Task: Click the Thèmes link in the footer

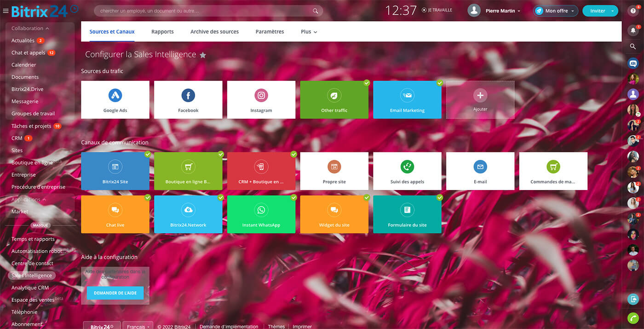Action: tap(276, 326)
